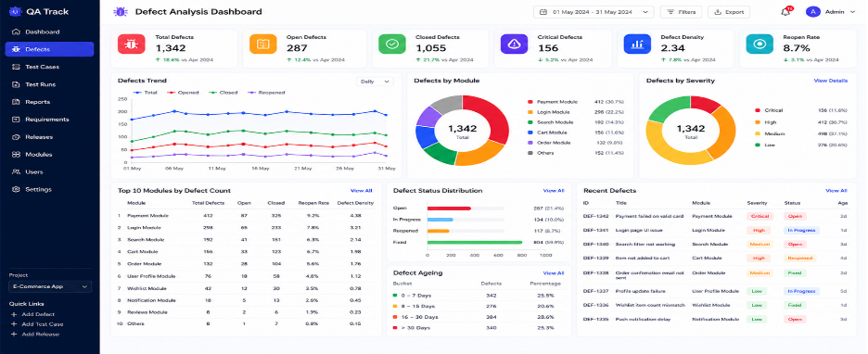Click the Reports sidebar icon
This screenshot has width=868, height=354.
16,102
